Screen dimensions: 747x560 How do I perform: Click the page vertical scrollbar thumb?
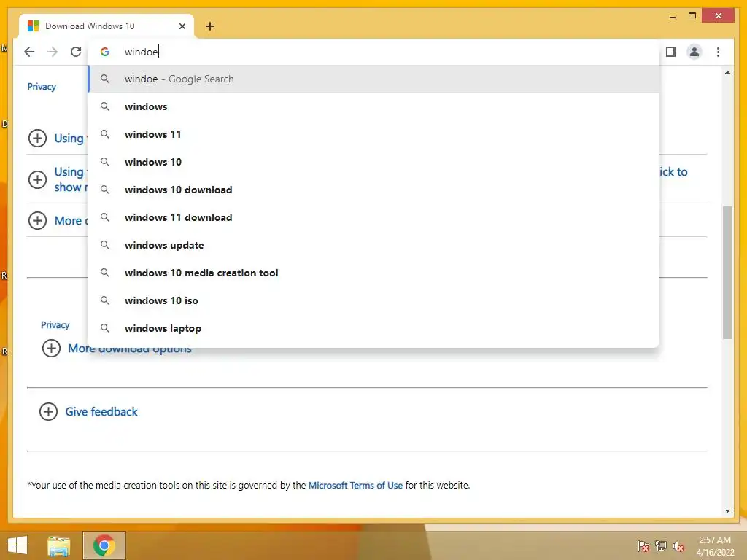click(727, 273)
